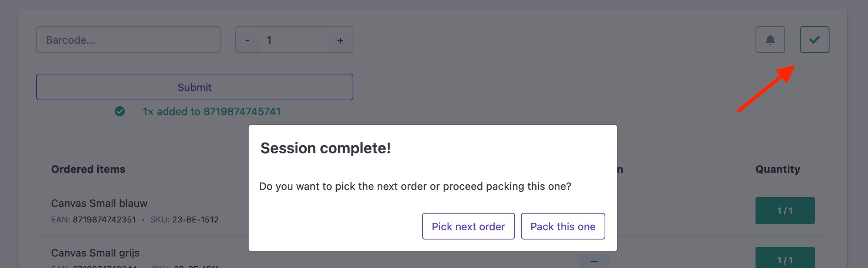Choose Pack this one in dialog
This screenshot has height=268, width=868.
point(563,226)
